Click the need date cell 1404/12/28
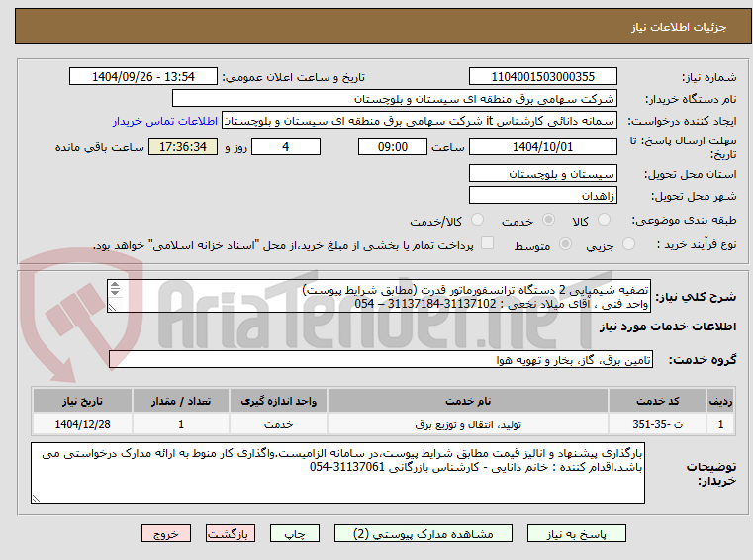Screen dimensions: 753x560 (x=82, y=425)
